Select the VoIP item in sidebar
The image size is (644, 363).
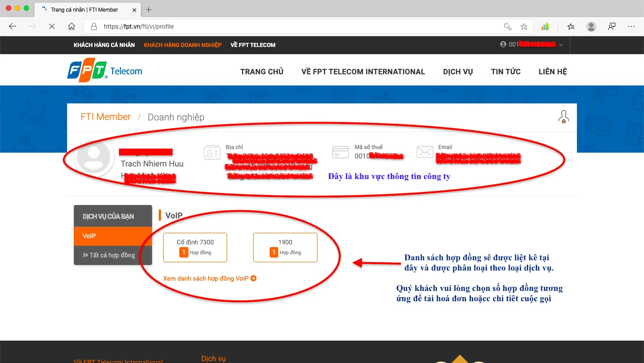(x=113, y=236)
